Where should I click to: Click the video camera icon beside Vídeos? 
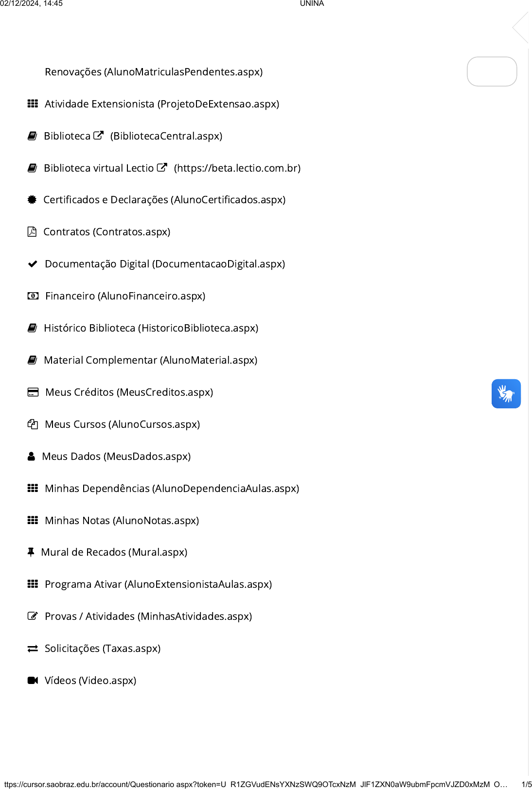33,680
